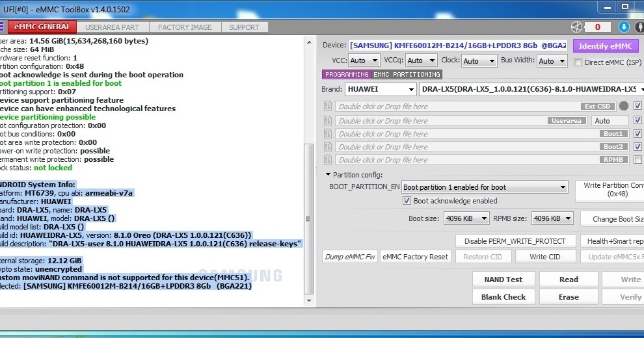Click the blue download arrow icon
644x338 pixels.
[623, 27]
